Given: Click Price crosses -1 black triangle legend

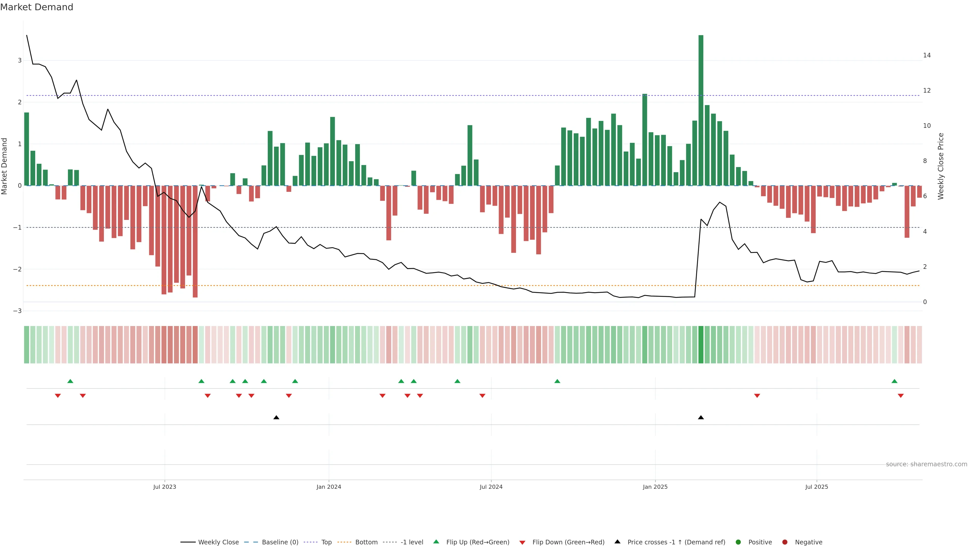Looking at the screenshot, I should (617, 542).
